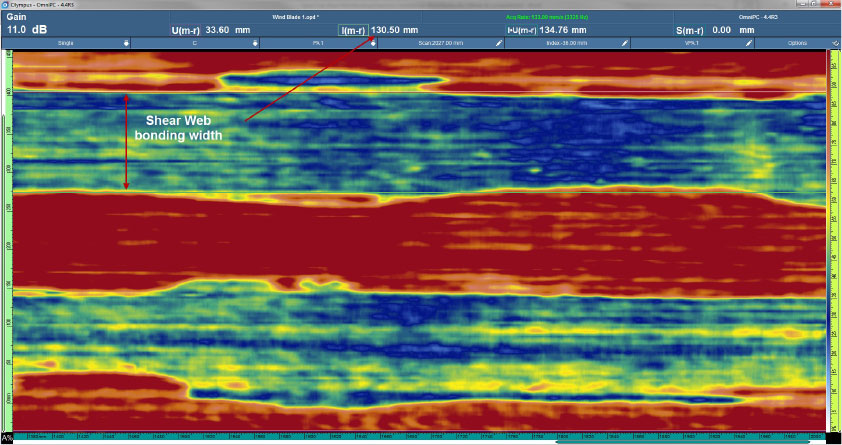The width and height of the screenshot is (842, 445).
Task: Open the Options menu
Action: pyautogui.click(x=798, y=44)
